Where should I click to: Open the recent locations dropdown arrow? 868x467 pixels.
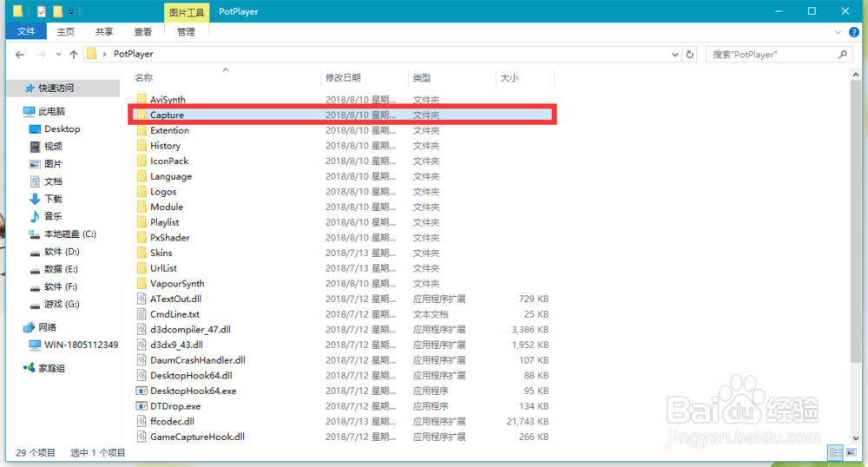point(57,55)
